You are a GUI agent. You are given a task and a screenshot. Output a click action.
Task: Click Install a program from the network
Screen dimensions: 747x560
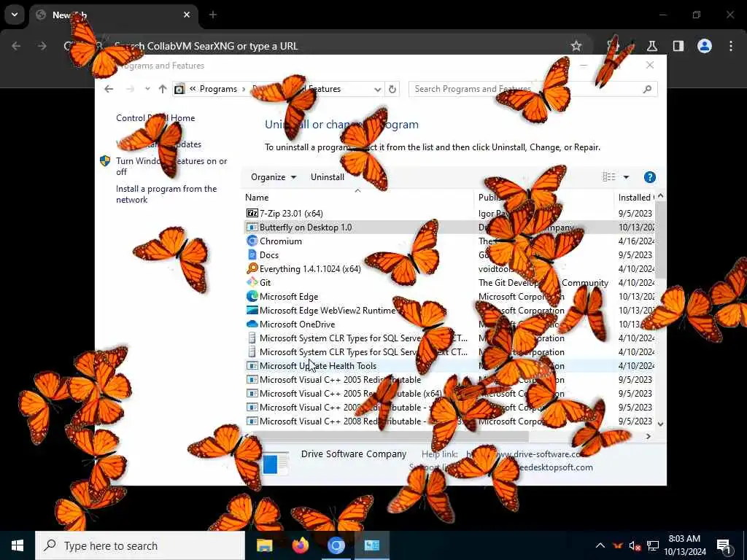(x=166, y=194)
